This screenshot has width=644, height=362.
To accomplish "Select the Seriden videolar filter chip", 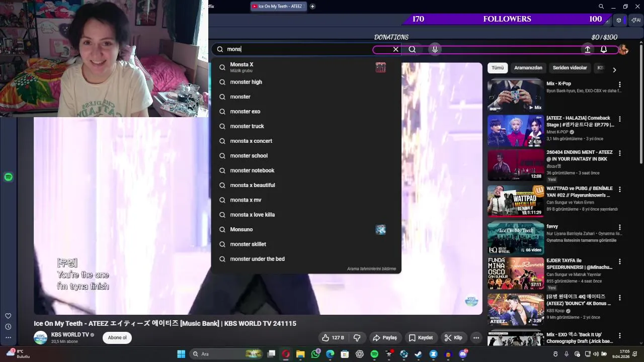I will point(570,68).
